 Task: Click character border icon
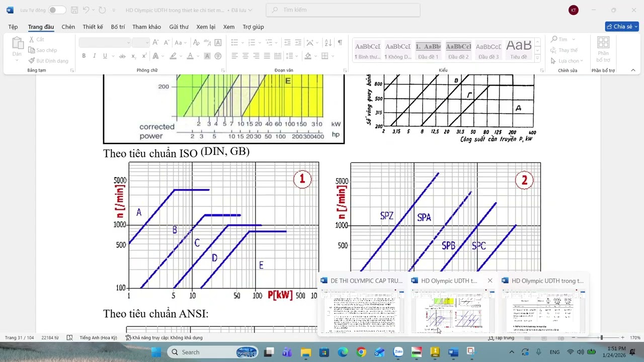pyautogui.click(x=218, y=43)
